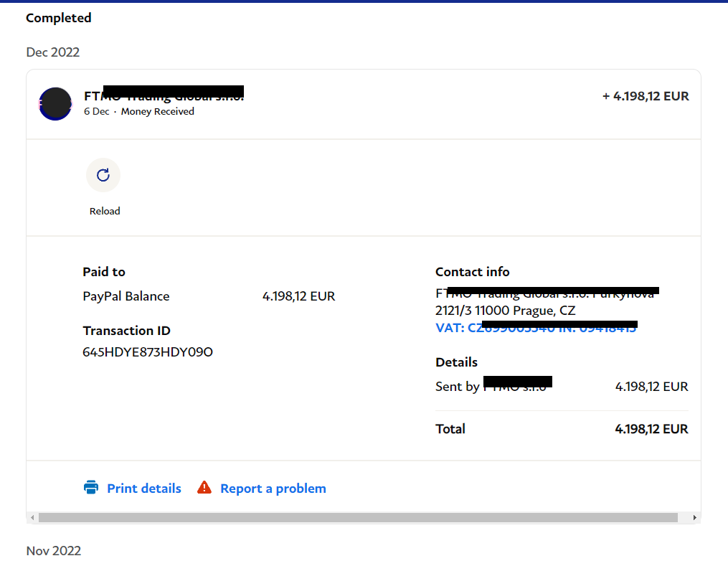Click the Nov 2022 month heading

coord(53,551)
